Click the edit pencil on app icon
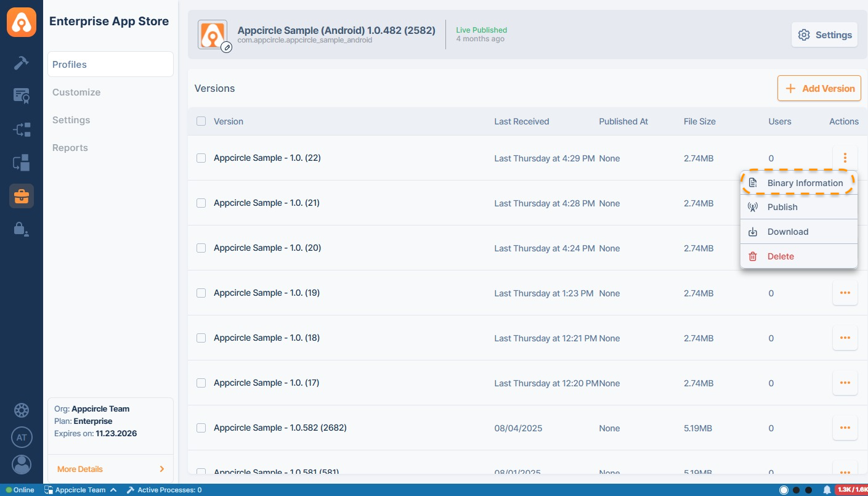 (227, 47)
